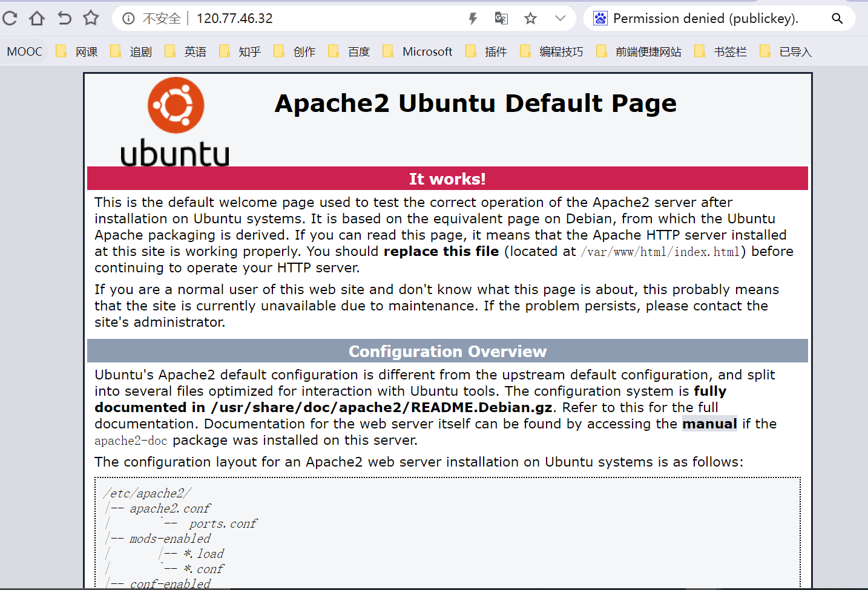Open the 插件 bookmark folder
868x590 pixels.
coord(486,51)
